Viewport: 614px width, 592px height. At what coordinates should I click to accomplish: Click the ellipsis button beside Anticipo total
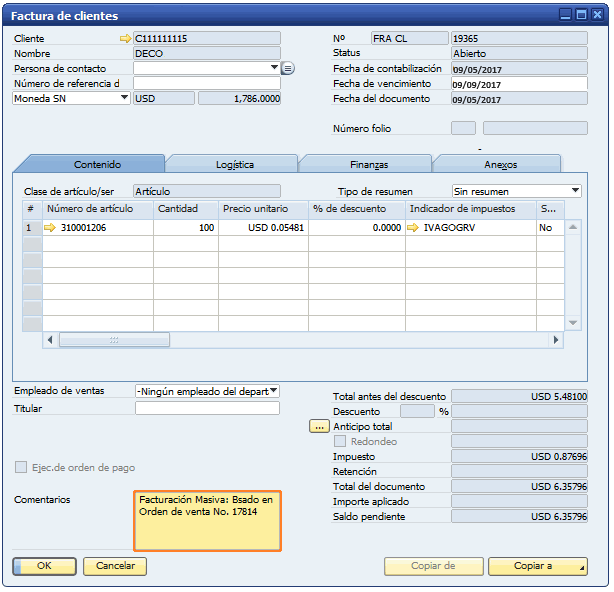(320, 426)
